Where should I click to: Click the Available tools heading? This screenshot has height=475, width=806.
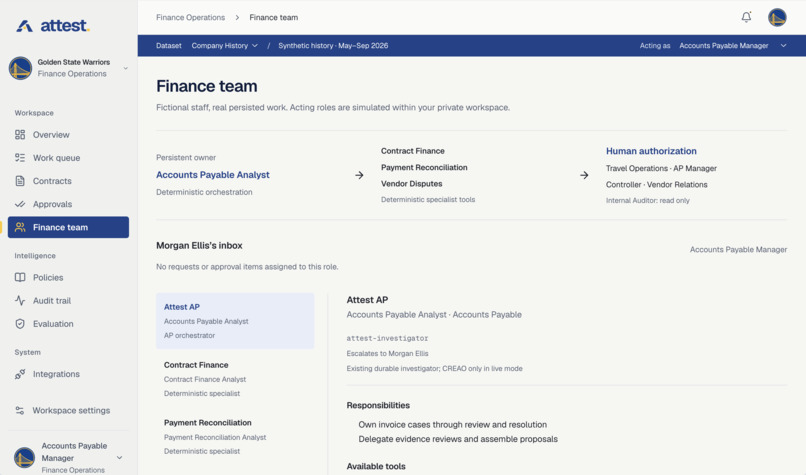coord(376,466)
